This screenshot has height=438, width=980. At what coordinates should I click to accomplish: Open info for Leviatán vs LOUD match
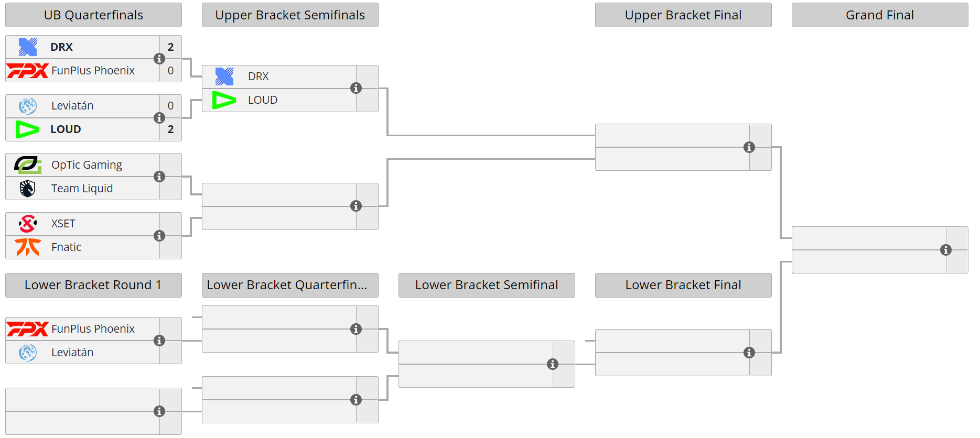coord(159,118)
